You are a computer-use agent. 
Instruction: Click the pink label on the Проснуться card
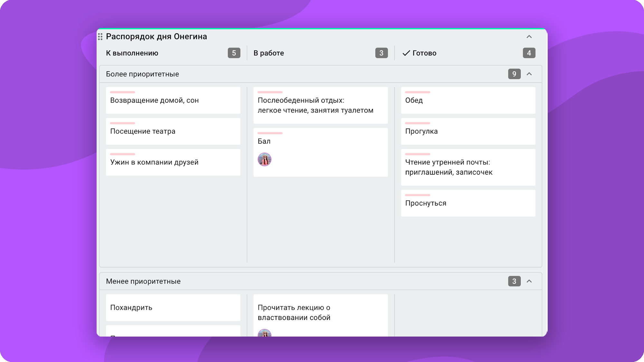pyautogui.click(x=418, y=195)
